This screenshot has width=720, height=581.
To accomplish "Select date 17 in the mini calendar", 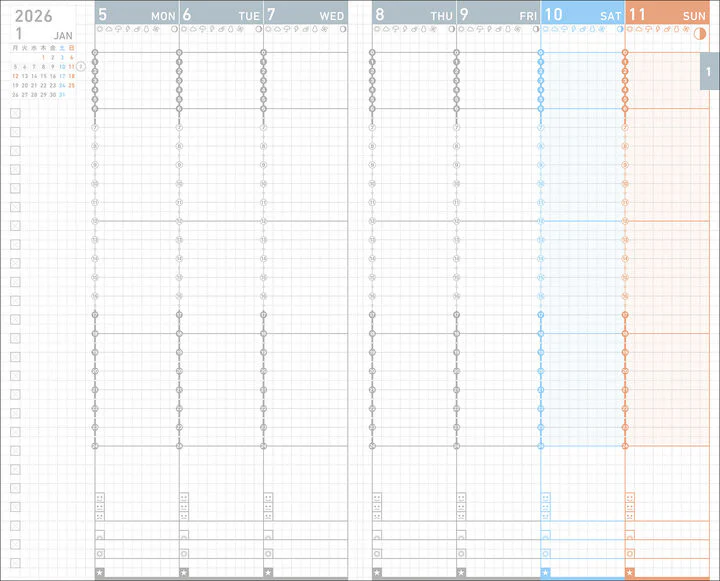I will coord(62,76).
